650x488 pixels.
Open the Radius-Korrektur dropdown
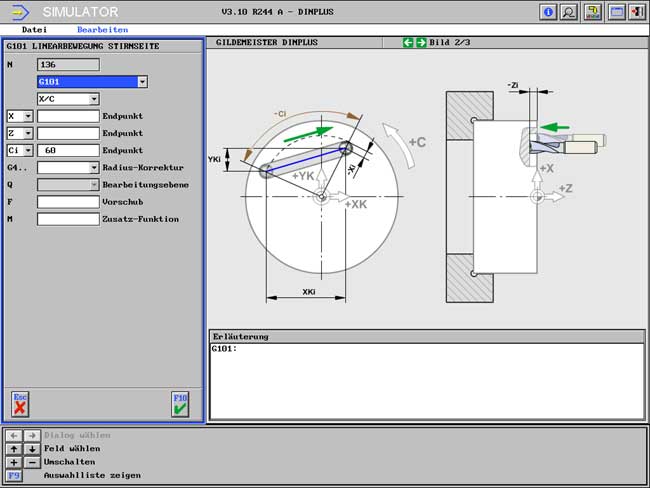point(94,167)
